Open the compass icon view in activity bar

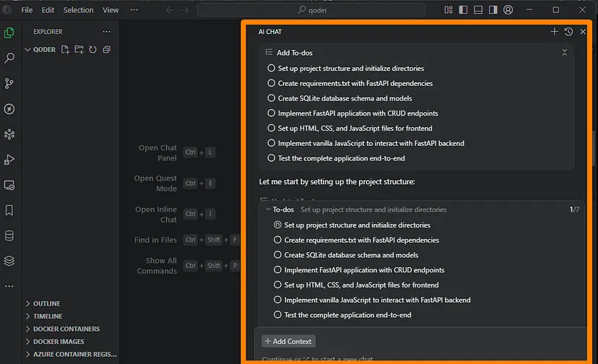point(9,109)
